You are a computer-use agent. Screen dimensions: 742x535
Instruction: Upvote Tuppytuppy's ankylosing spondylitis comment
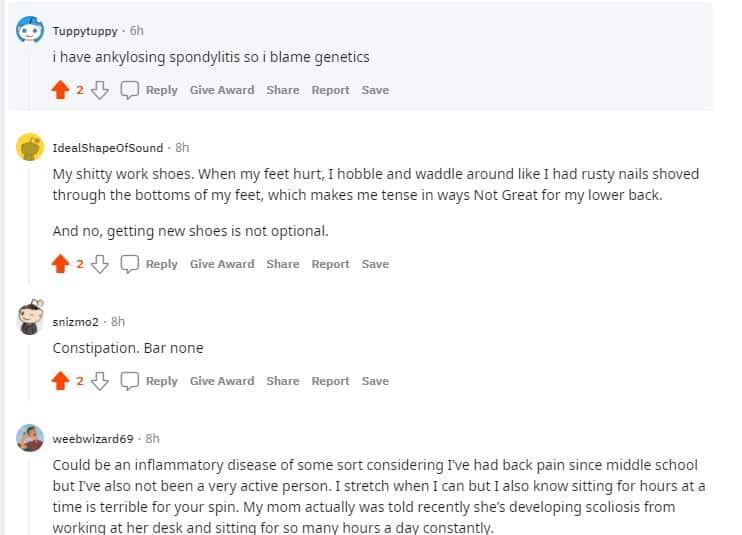(x=61, y=90)
